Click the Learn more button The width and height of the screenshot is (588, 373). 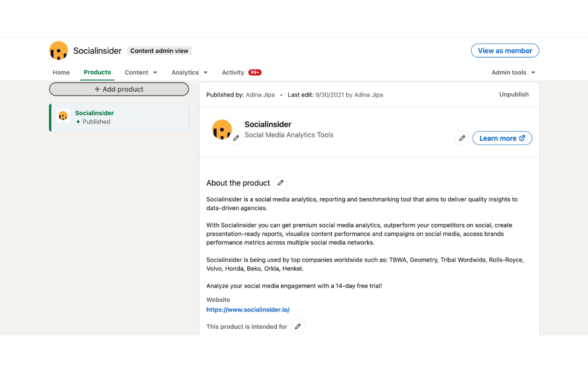click(502, 138)
